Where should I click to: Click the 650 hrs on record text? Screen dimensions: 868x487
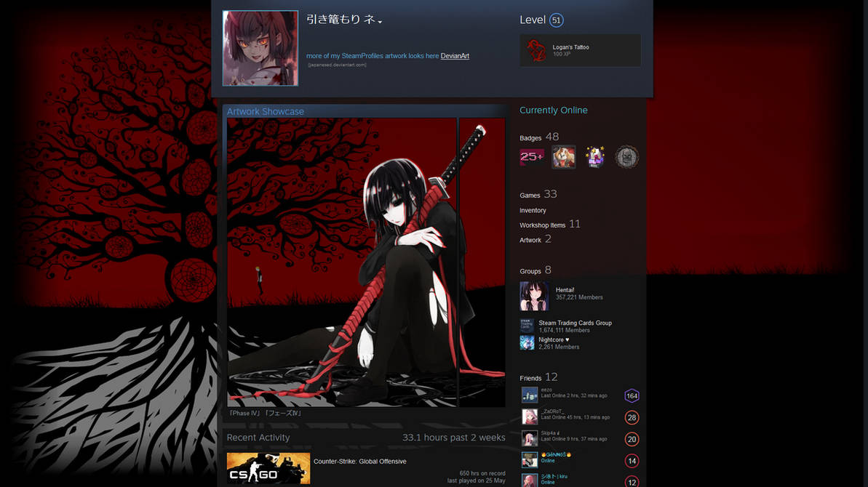(482, 473)
